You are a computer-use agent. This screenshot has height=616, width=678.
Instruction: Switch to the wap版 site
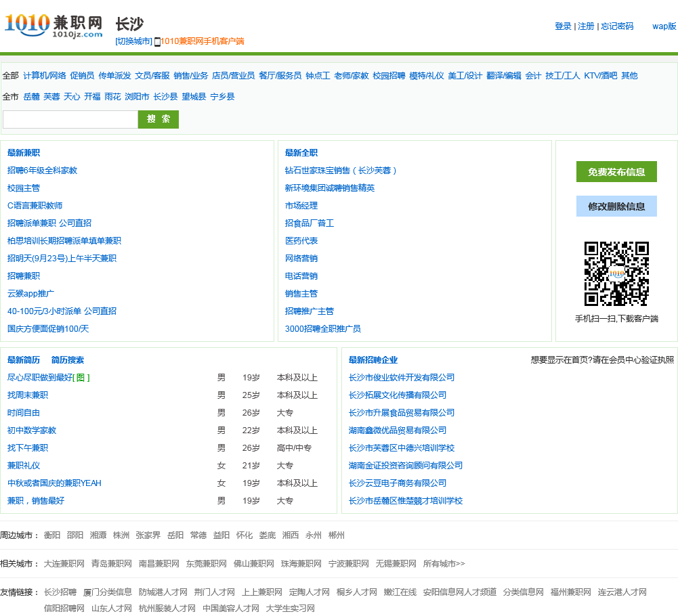click(x=664, y=26)
